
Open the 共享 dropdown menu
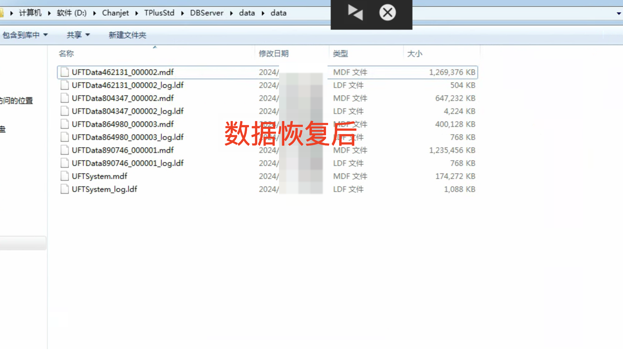tap(78, 35)
